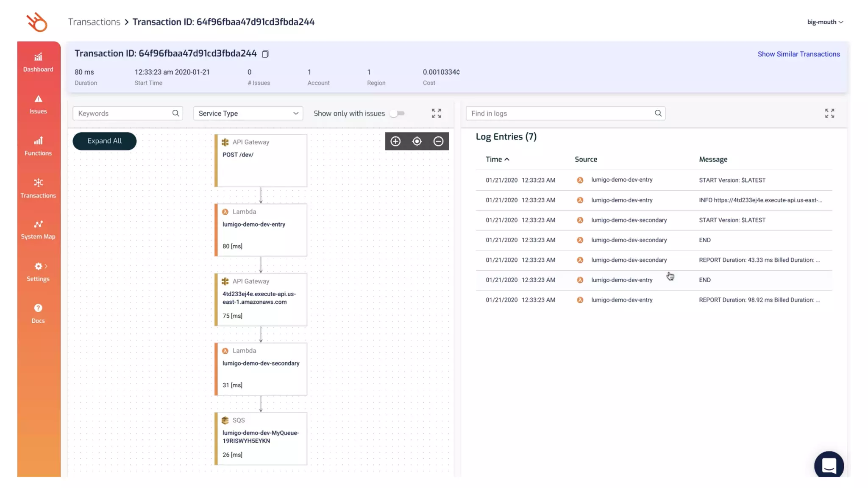Toggle Show only with issues switch
This screenshot has height=488, width=868.
(397, 113)
